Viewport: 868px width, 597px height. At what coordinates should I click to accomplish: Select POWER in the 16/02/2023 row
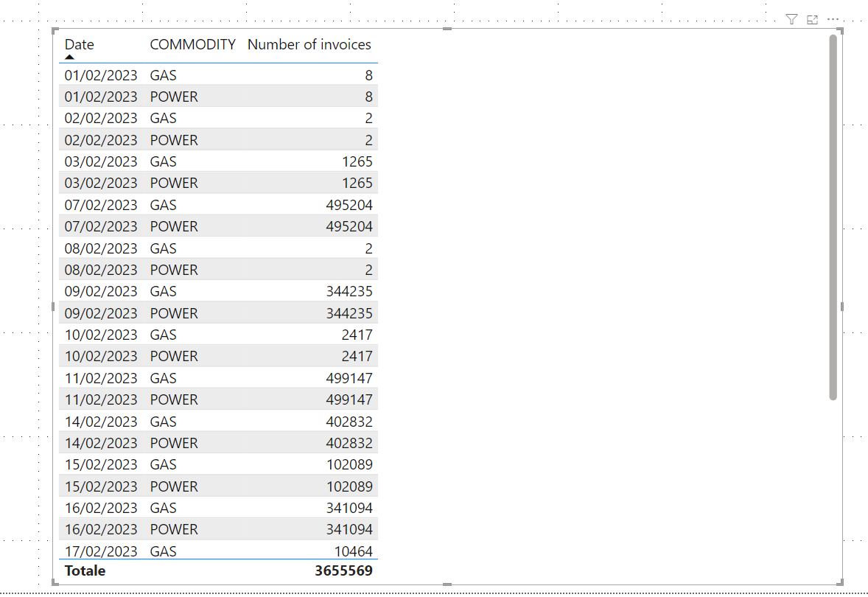pyautogui.click(x=174, y=529)
